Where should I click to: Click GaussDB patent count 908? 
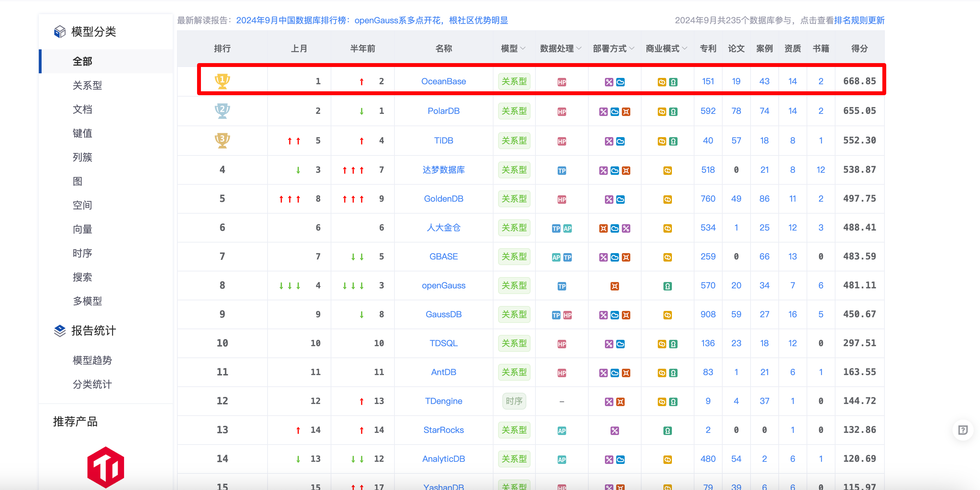click(708, 314)
